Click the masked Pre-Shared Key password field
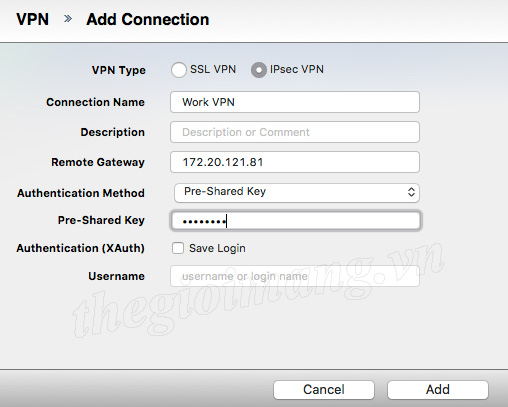This screenshot has width=508, height=407. click(x=296, y=221)
